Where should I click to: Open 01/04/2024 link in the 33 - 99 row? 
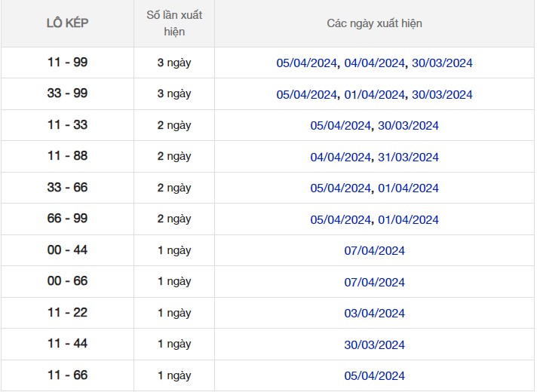pos(374,95)
